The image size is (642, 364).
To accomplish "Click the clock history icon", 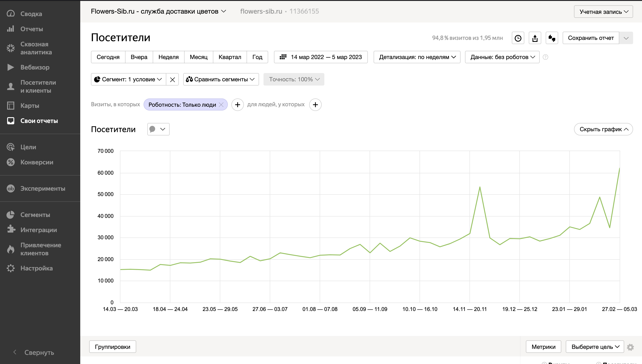I will [x=518, y=38].
